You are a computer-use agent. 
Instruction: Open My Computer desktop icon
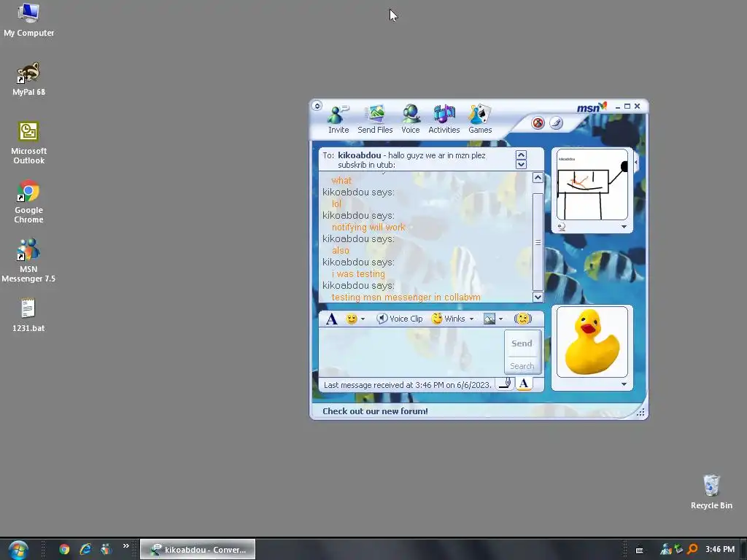(28, 20)
